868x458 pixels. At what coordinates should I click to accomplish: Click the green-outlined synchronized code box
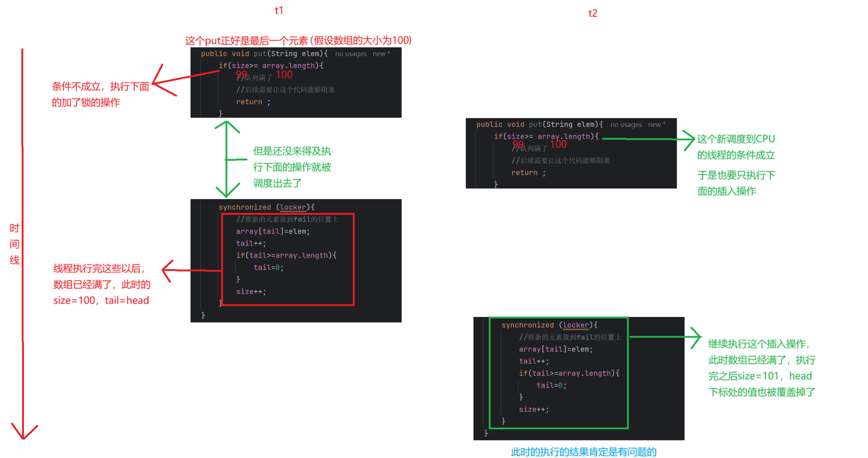tap(558, 373)
